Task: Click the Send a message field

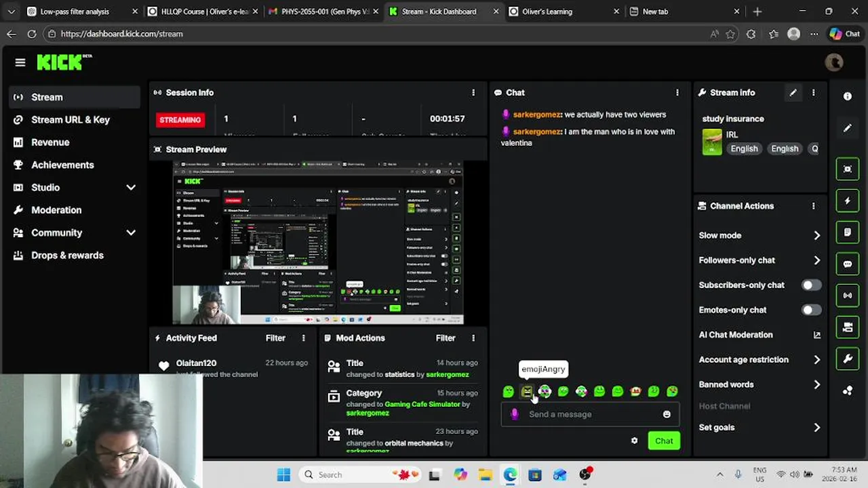Action: click(590, 414)
